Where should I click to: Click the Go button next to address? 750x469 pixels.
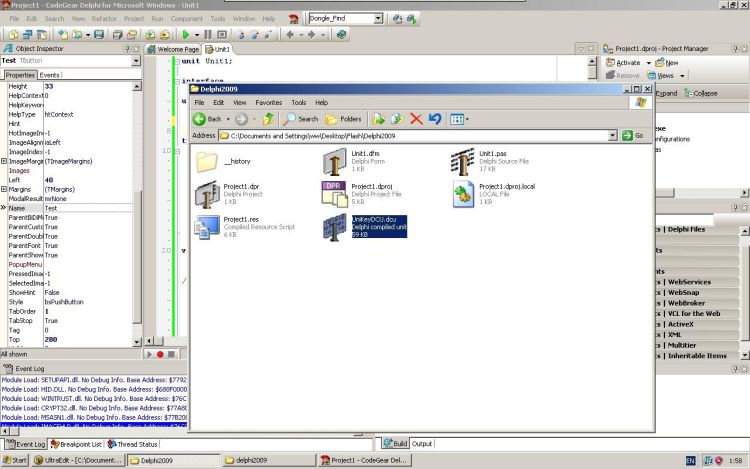click(x=633, y=136)
